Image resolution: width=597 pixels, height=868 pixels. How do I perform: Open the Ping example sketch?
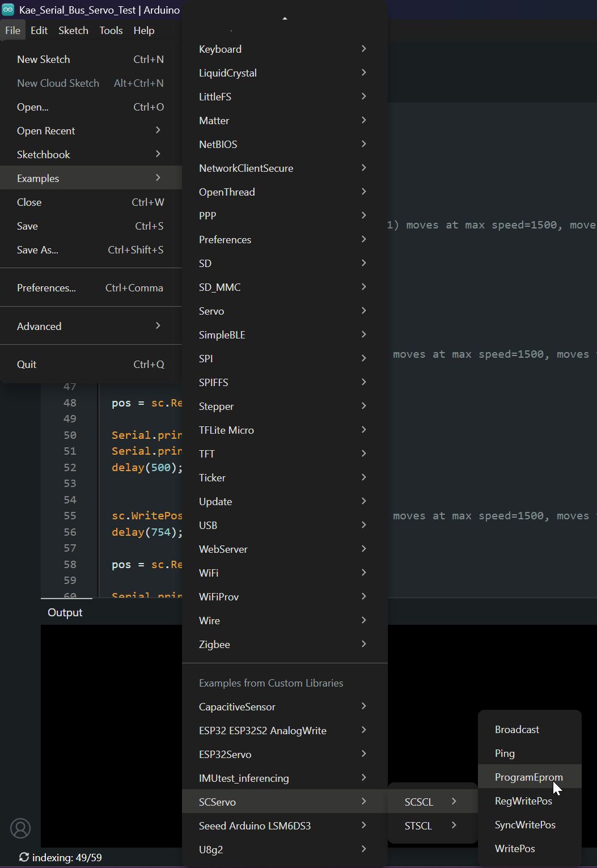(x=530, y=753)
